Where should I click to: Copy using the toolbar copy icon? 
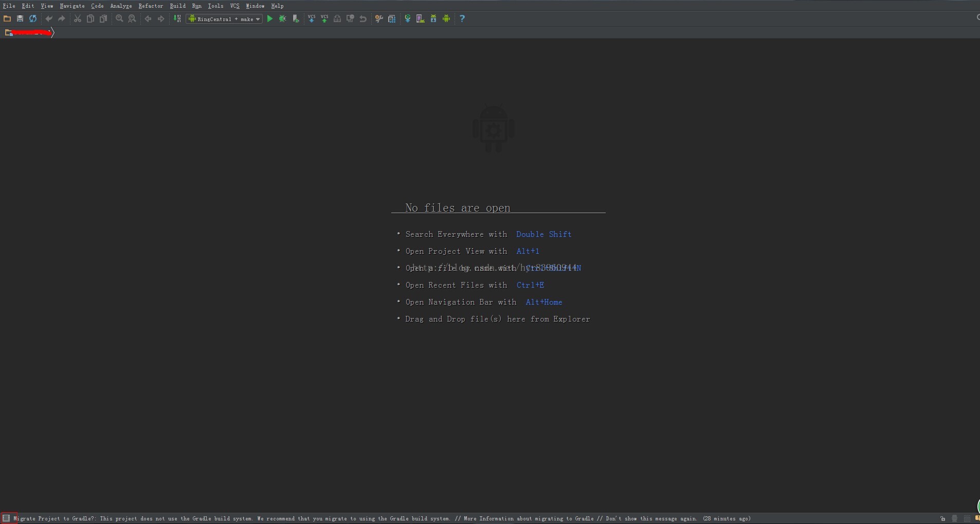pyautogui.click(x=90, y=18)
